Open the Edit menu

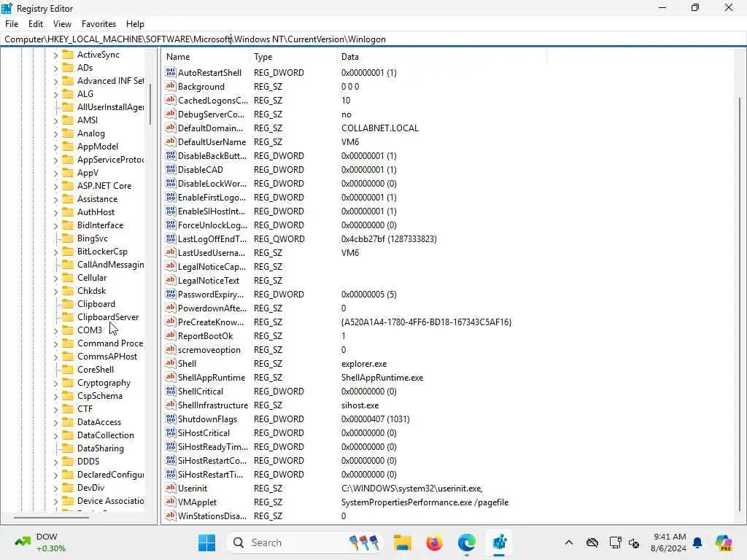pyautogui.click(x=35, y=24)
